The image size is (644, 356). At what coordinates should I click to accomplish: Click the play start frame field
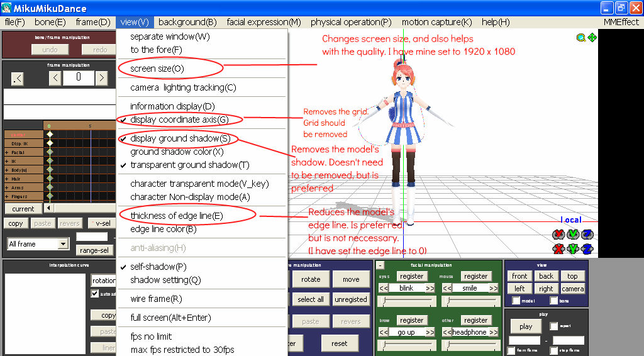click(x=525, y=340)
